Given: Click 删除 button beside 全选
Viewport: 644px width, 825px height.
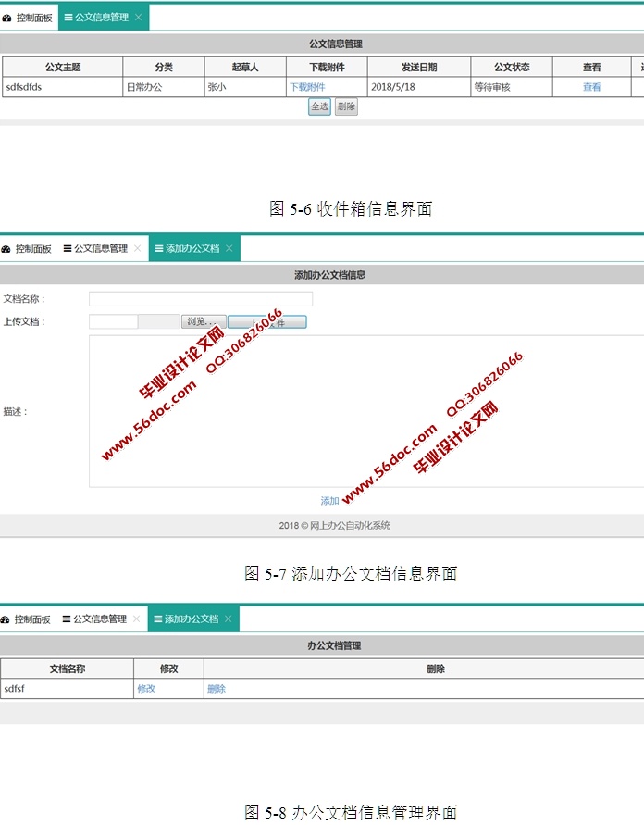Looking at the screenshot, I should (346, 106).
